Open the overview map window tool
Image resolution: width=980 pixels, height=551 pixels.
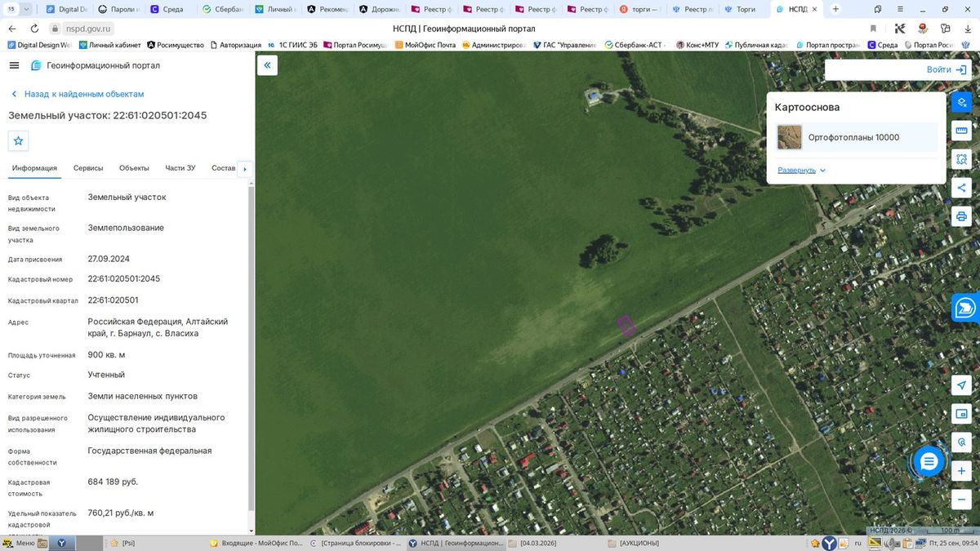coord(961,414)
